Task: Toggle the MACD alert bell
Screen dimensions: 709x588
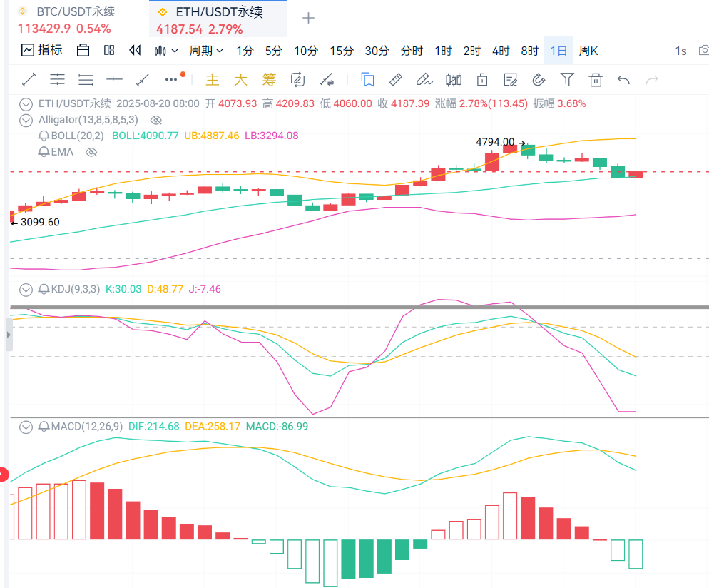Action: point(44,427)
